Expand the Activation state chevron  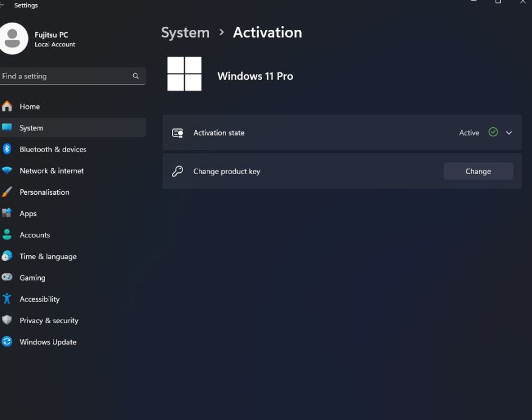point(509,133)
